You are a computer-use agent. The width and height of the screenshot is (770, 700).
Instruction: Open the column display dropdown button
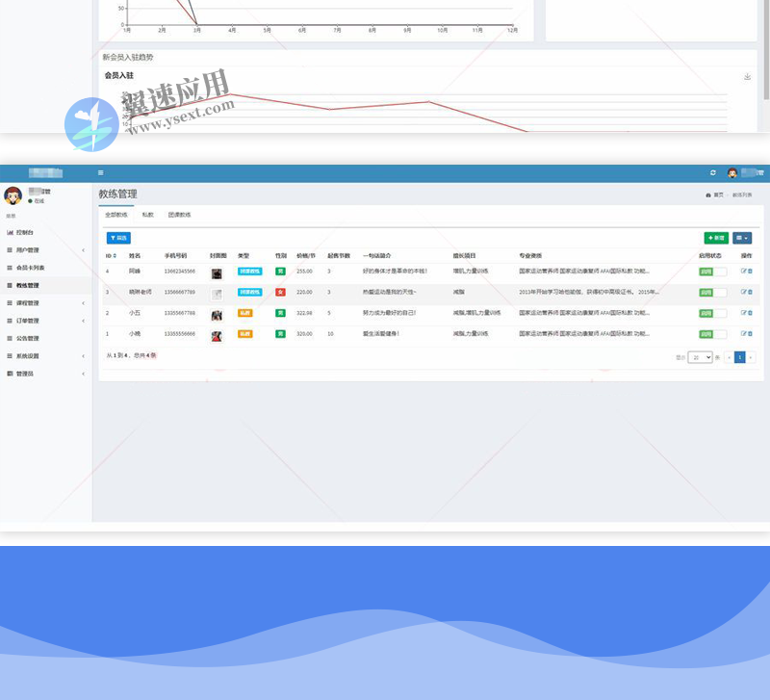click(x=741, y=237)
